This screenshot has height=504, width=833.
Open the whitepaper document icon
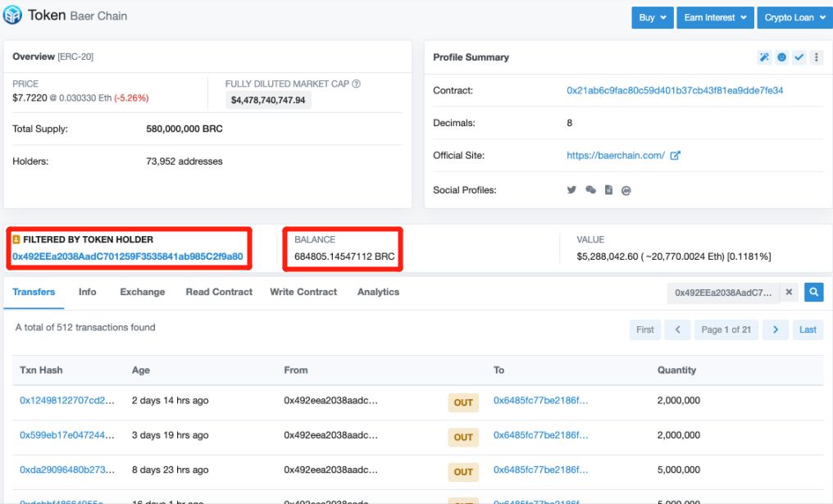tap(608, 190)
